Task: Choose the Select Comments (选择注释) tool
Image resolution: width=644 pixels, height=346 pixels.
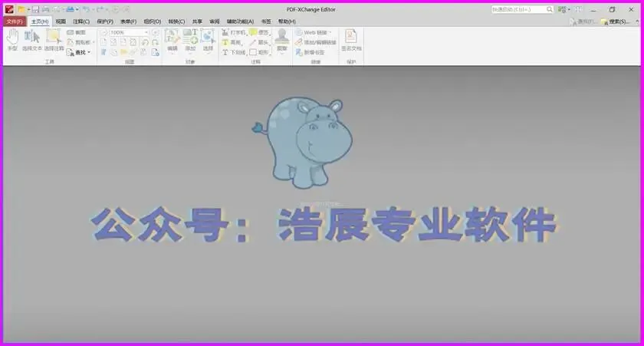Action: [54, 40]
